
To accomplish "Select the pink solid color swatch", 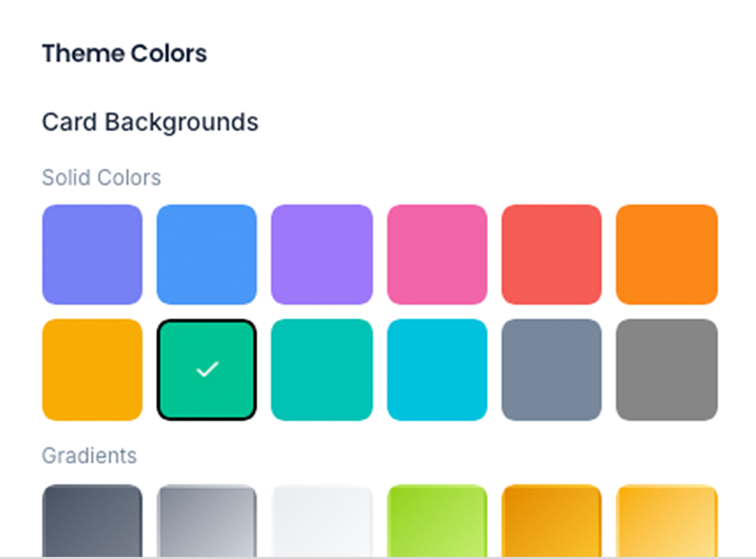I will tap(437, 254).
